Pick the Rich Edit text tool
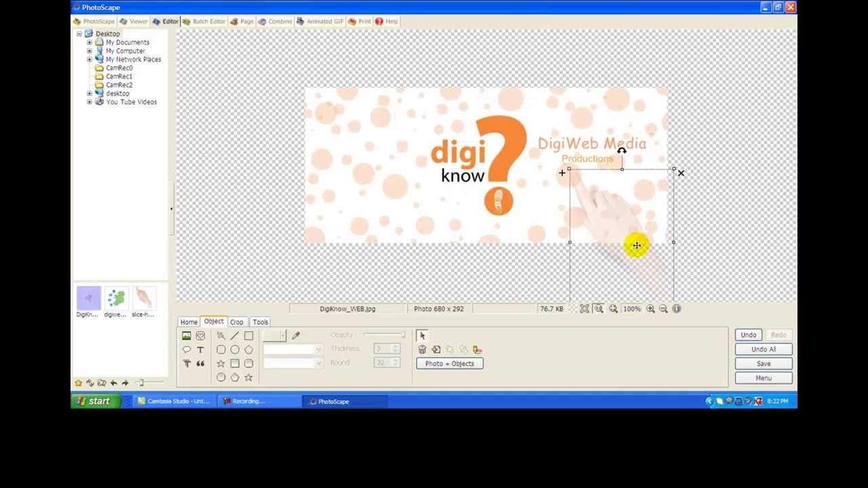 point(186,363)
